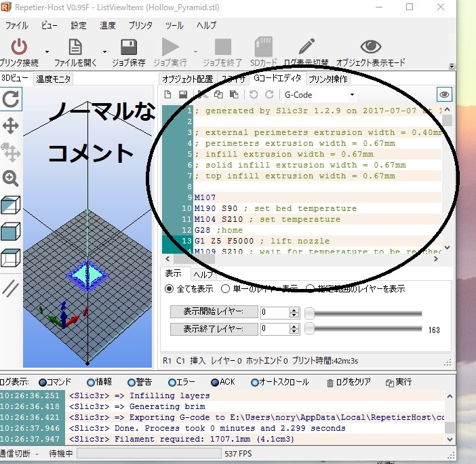Open the プリンタ menu
The height and width of the screenshot is (464, 476).
pos(140,25)
